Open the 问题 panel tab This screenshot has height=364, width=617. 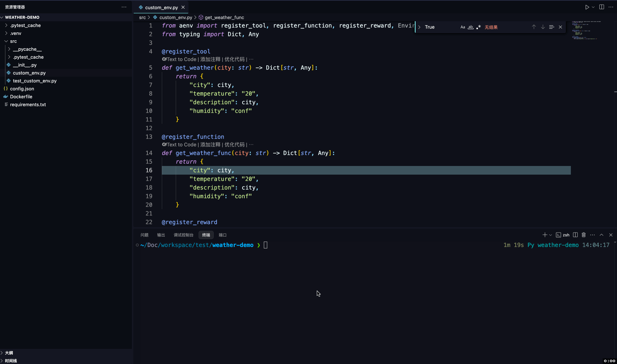point(145,235)
